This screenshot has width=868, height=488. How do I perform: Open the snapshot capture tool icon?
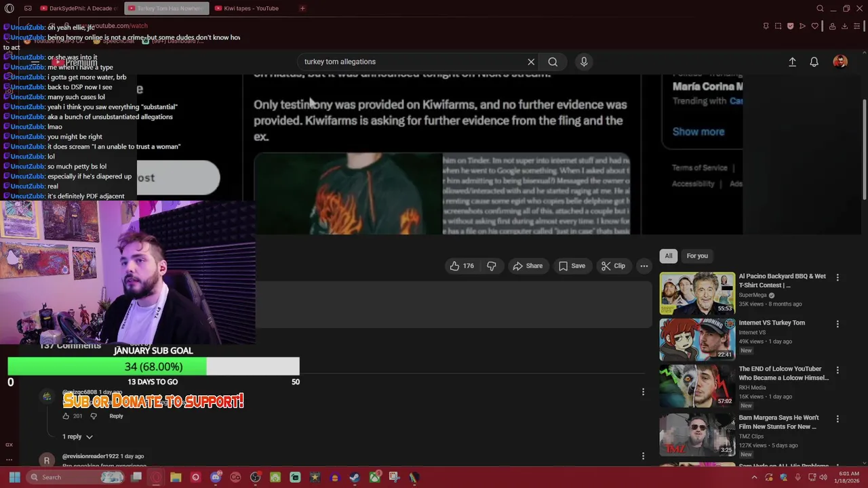(x=778, y=26)
